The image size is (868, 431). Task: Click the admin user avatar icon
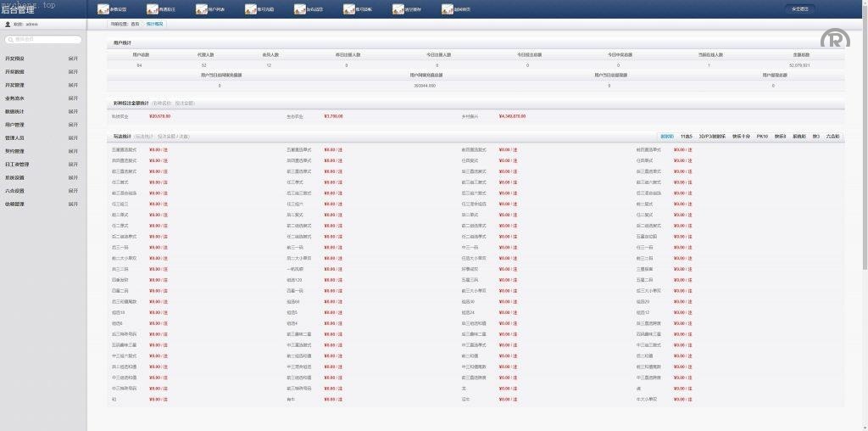(x=8, y=25)
